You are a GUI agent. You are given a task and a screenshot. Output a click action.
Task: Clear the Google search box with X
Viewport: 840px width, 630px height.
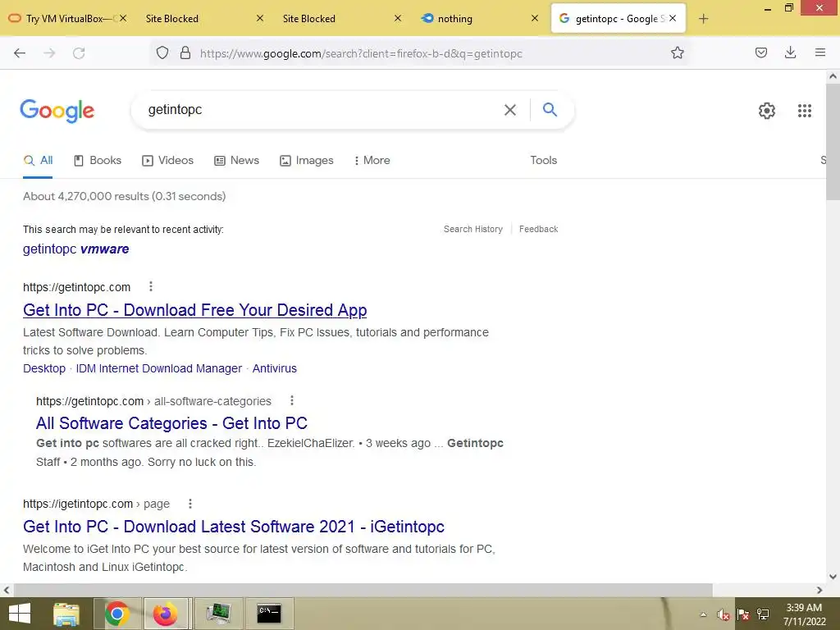tap(510, 110)
